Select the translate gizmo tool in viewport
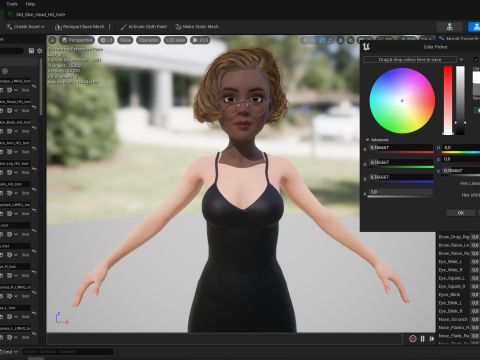Image resolution: width=480 pixels, height=360 pixels. (x=313, y=40)
